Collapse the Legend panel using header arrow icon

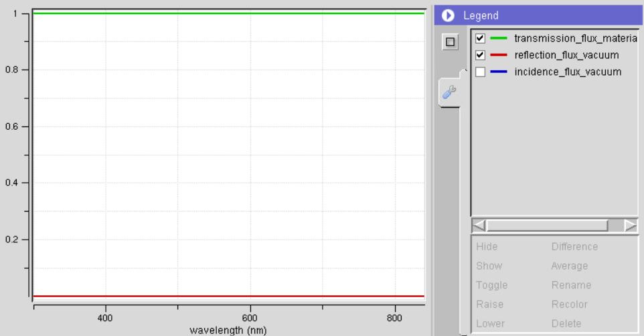point(448,15)
